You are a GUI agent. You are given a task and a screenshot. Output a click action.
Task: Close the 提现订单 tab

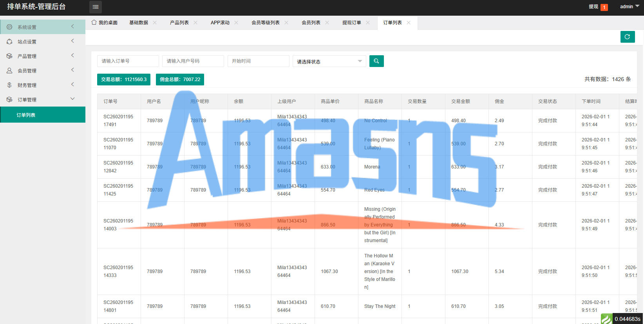click(x=368, y=23)
